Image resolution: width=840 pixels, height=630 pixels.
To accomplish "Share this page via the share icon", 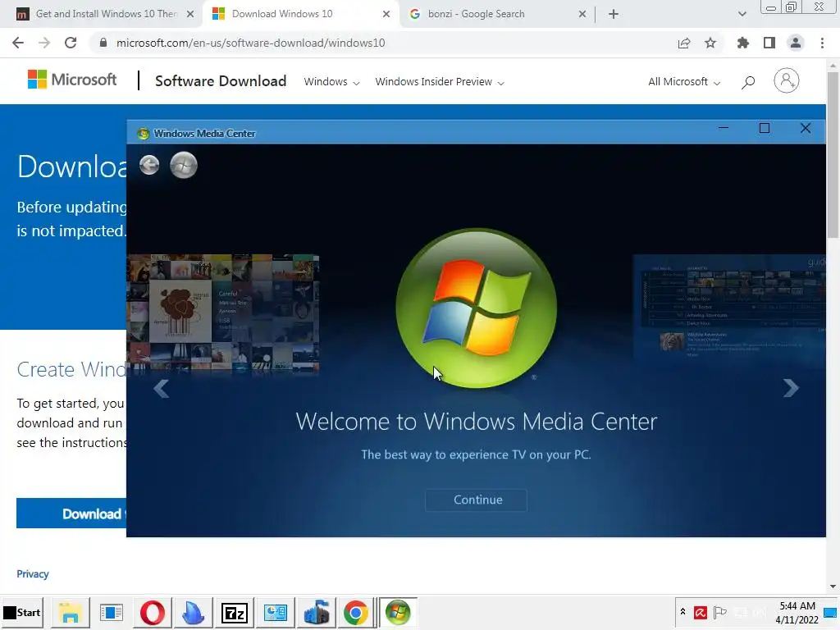I will pos(684,43).
